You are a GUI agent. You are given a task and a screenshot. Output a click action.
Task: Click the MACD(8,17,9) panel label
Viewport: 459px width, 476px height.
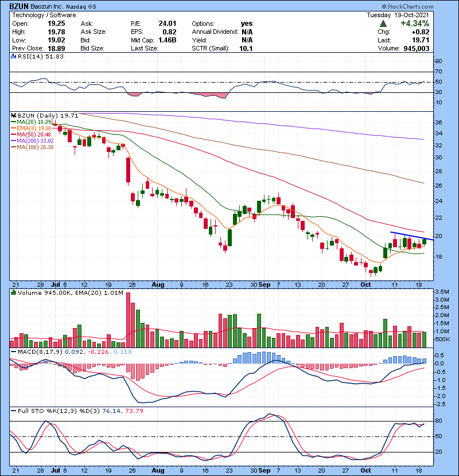point(40,352)
